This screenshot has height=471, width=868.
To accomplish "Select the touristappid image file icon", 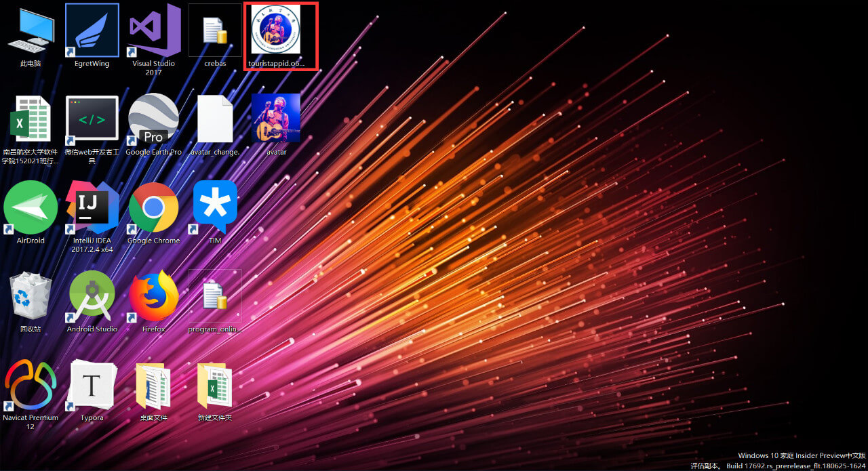I will (x=276, y=30).
